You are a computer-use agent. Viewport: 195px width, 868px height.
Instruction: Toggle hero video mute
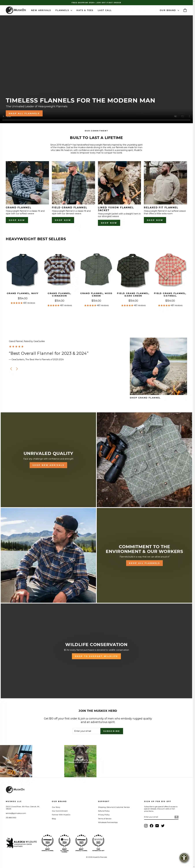175,116
